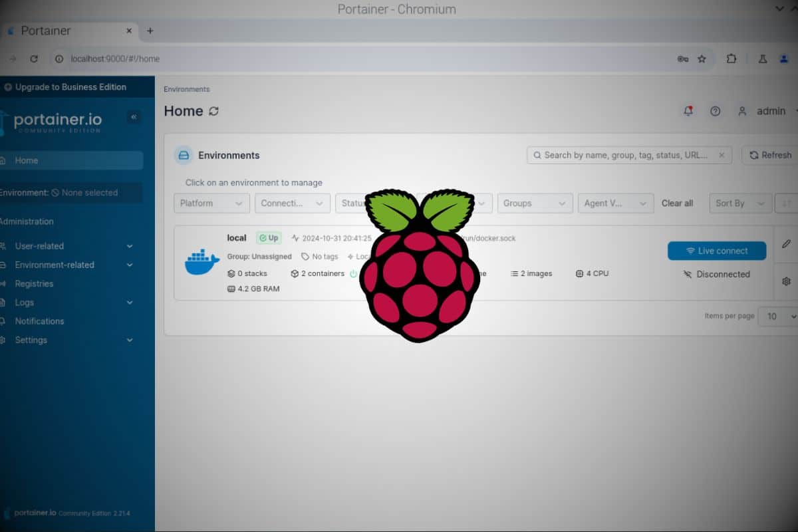Click Environments panel header icon
Viewport: 798px width, 532px height.
184,155
